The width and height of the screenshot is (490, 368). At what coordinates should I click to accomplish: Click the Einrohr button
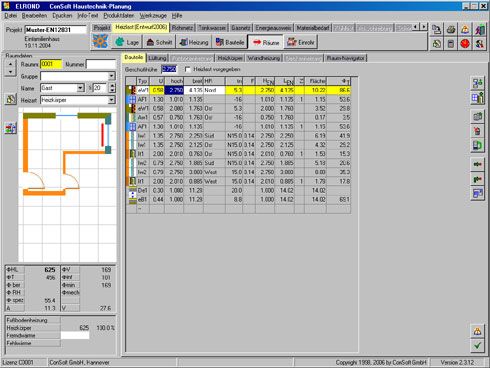(301, 42)
